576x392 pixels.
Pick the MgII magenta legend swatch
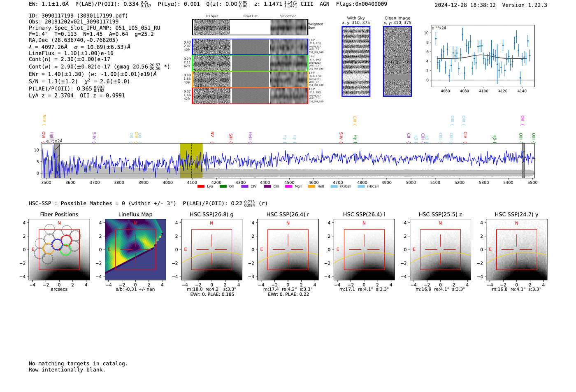pos(288,186)
